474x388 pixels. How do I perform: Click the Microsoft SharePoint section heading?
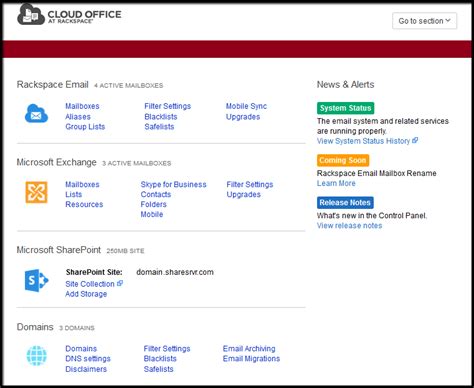tap(59, 250)
